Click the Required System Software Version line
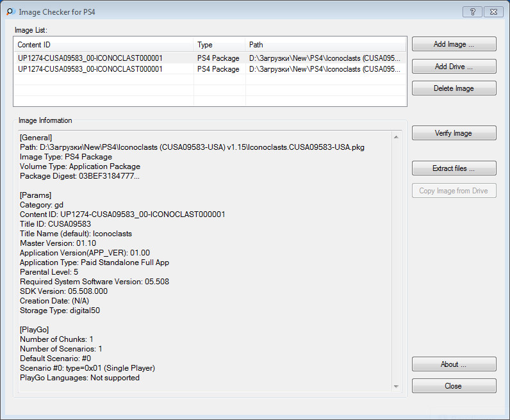This screenshot has width=510, height=420. pos(94,282)
